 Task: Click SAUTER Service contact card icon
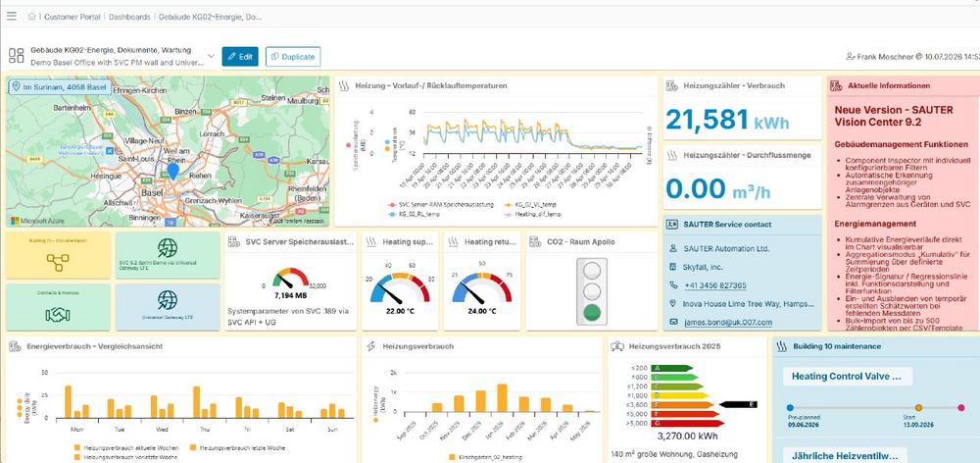click(672, 224)
